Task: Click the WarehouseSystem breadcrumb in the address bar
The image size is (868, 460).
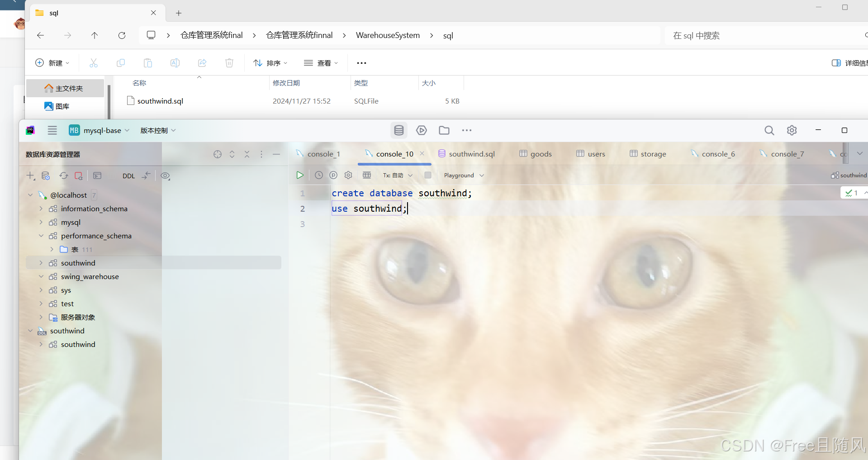Action: 388,35
